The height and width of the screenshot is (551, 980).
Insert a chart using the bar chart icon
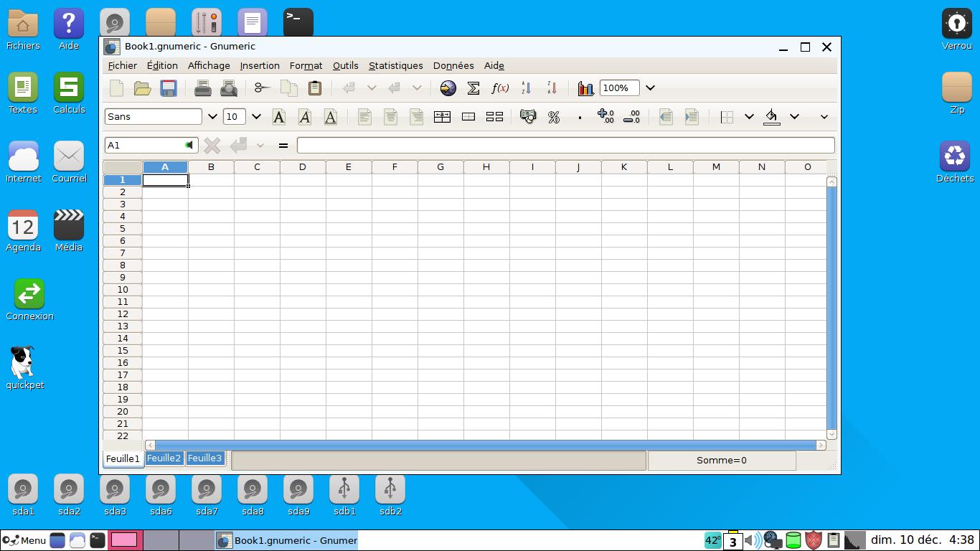pos(586,88)
